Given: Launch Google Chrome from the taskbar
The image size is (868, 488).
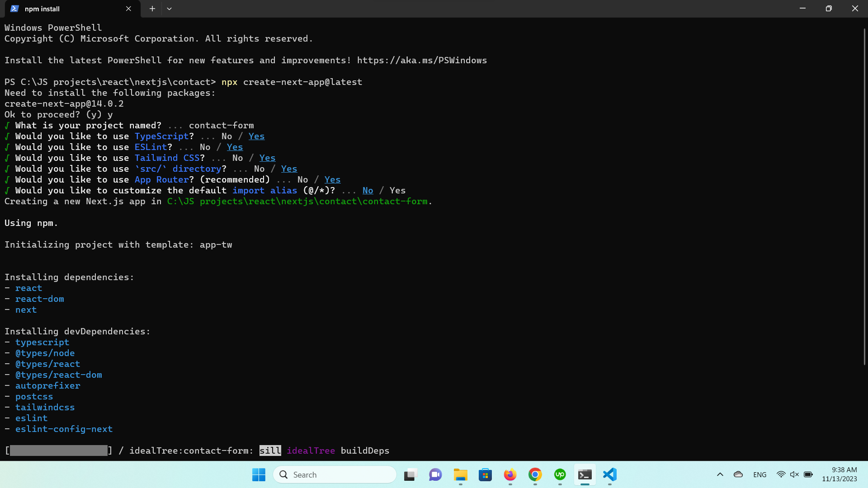Looking at the screenshot, I should click(535, 475).
